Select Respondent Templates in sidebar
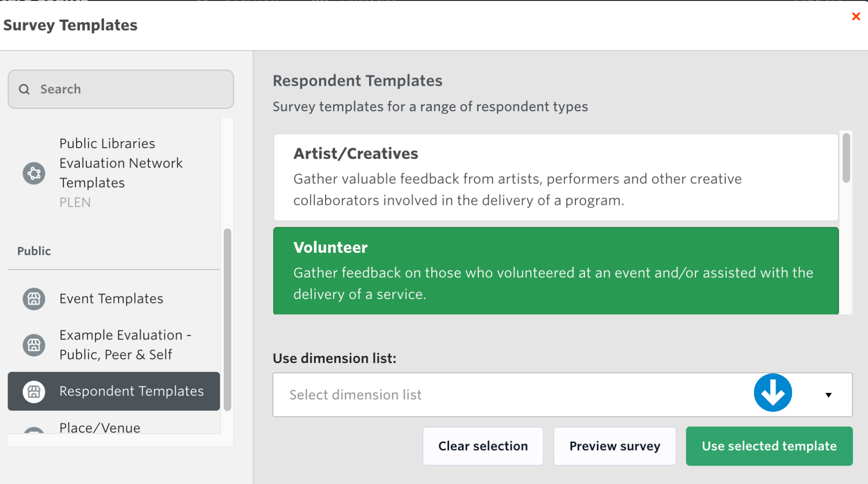Viewport: 868px width, 484px height. pos(131,391)
